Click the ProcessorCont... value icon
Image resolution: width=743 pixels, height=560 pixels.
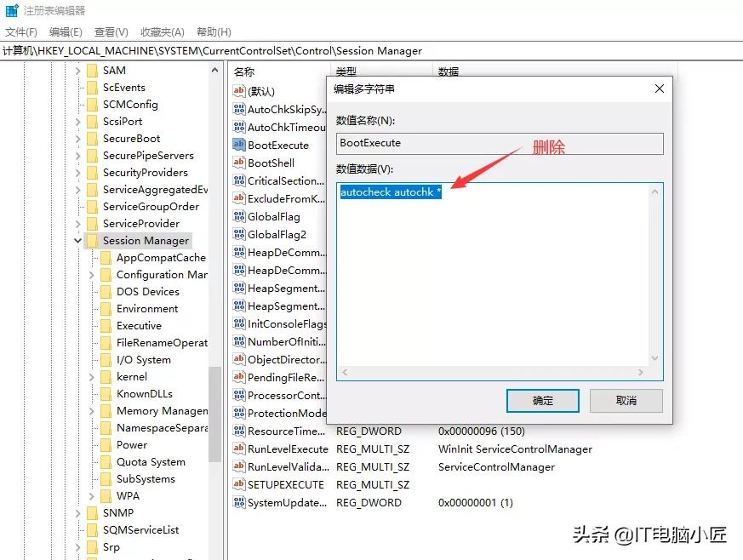tap(239, 395)
